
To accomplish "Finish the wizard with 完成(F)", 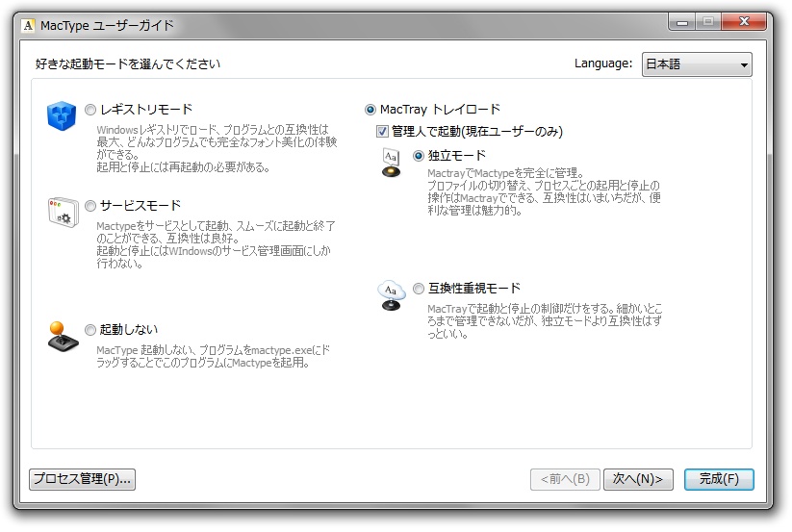I will [719, 479].
